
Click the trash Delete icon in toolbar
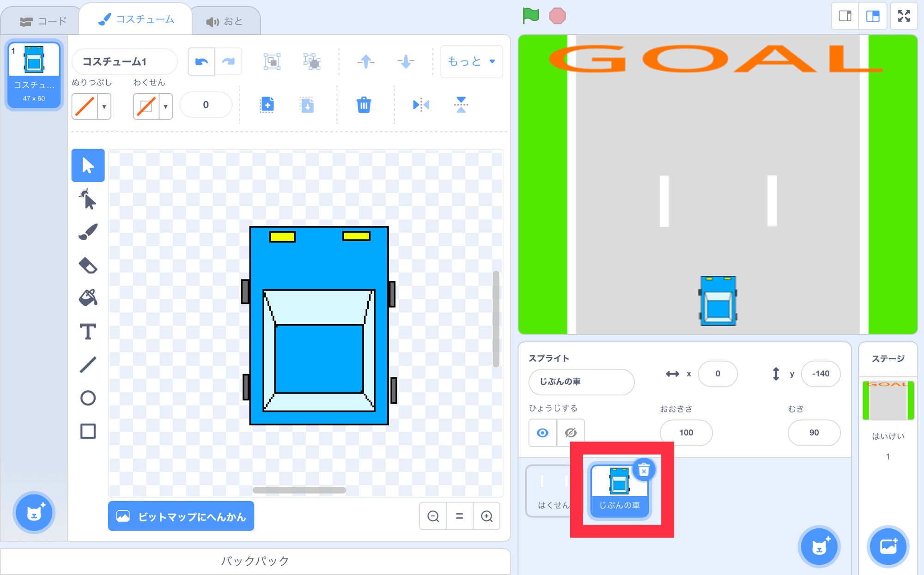coord(364,105)
